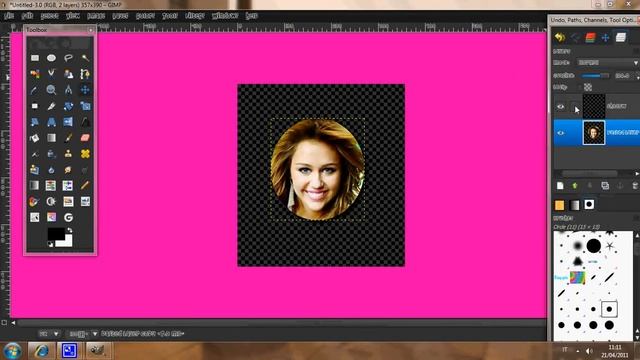Screen dimensions: 640x360
Task: Switch to the orange Patterns tab
Action: click(560, 205)
